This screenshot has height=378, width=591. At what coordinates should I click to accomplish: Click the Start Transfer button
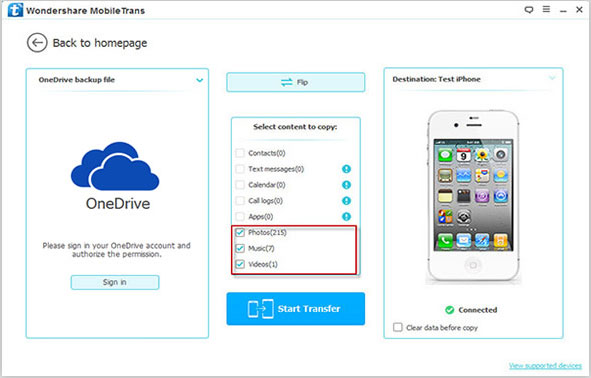296,309
